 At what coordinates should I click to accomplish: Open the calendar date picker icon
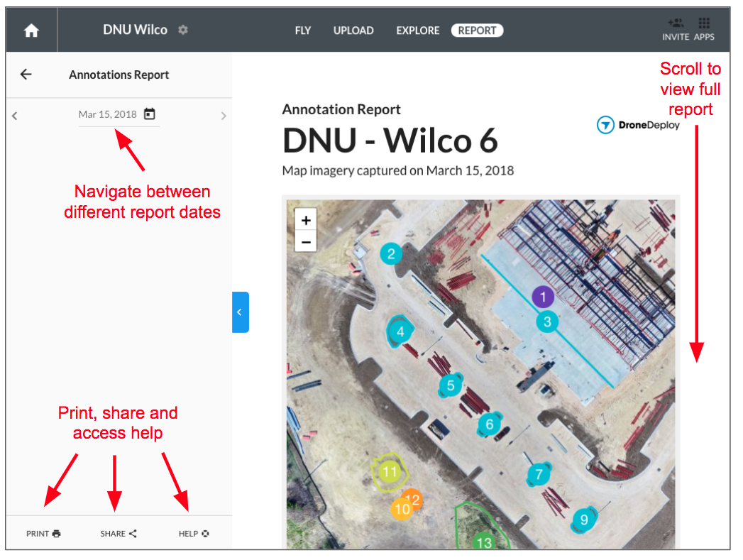[149, 114]
